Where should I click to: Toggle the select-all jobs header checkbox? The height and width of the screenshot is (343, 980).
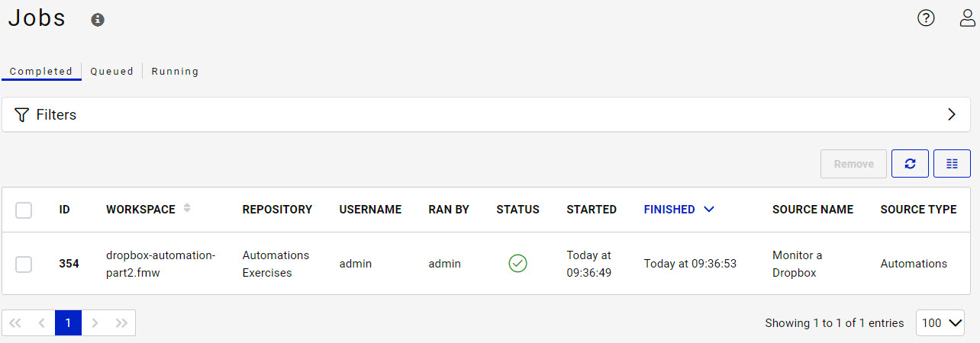coord(24,210)
